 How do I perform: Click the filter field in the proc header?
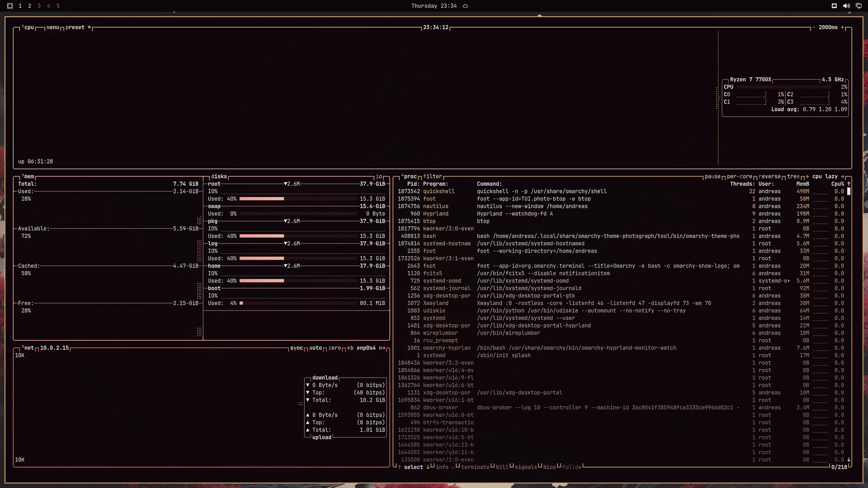(433, 177)
